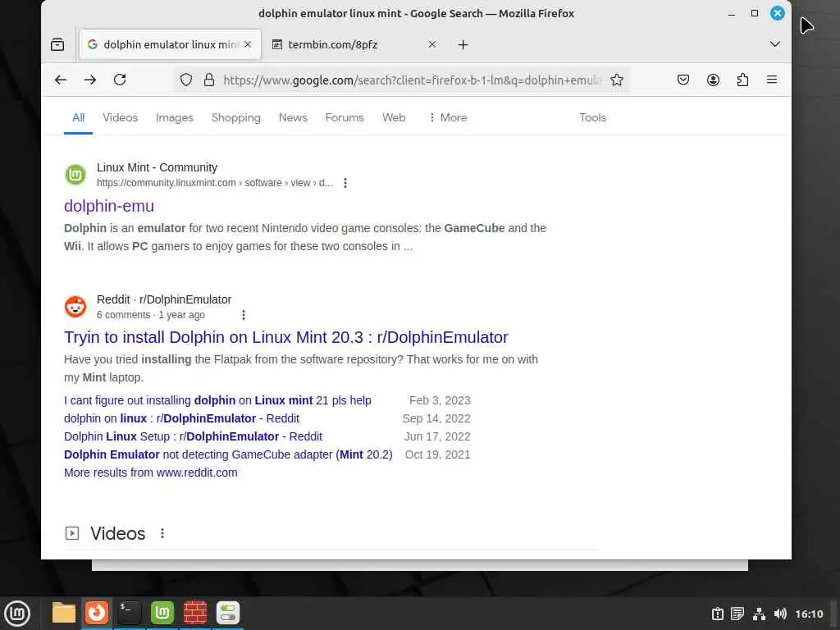Click the Reddit r/DolphinEmulator source name
This screenshot has height=630, width=840.
(164, 299)
